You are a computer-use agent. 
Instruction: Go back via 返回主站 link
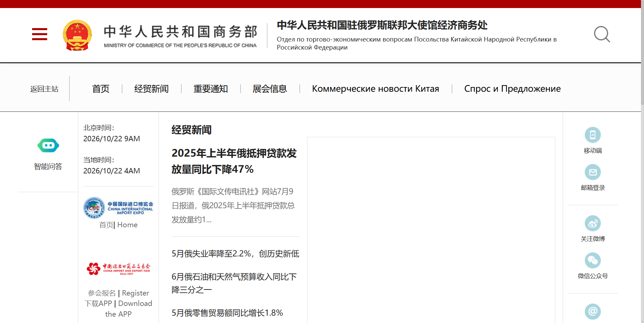click(x=44, y=89)
